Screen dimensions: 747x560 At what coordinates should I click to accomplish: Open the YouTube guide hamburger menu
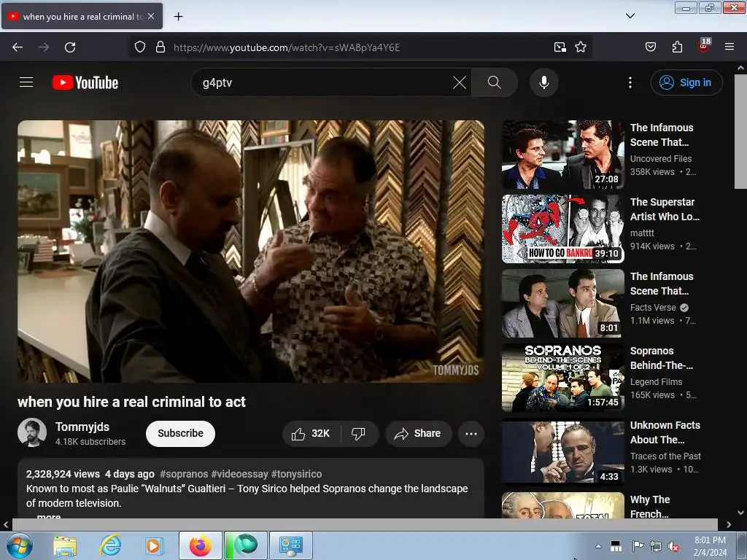pyautogui.click(x=26, y=82)
